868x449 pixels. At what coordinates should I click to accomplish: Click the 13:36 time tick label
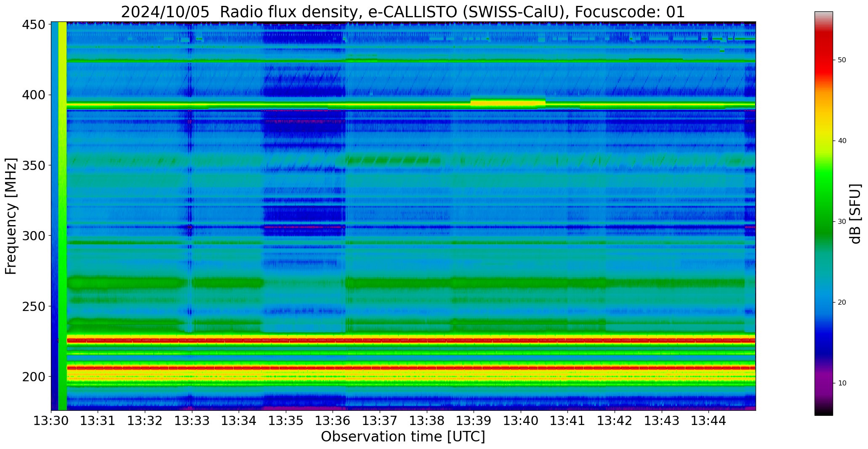pyautogui.click(x=333, y=421)
